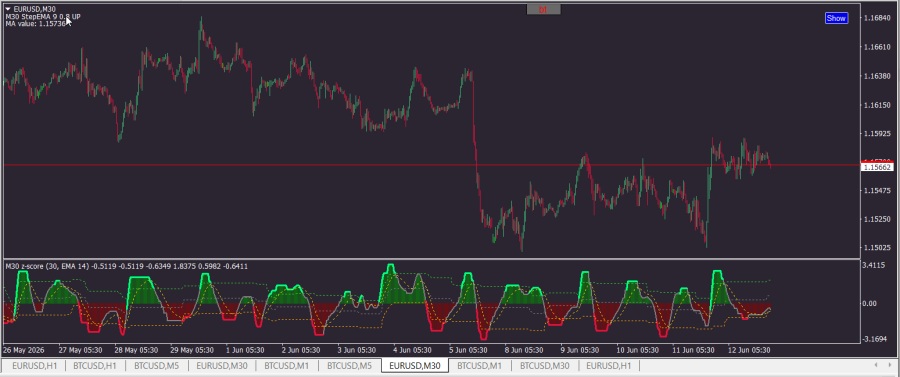The height and width of the screenshot is (377, 900).
Task: Select the active EURUSD,M30 chart tab
Action: click(x=414, y=366)
